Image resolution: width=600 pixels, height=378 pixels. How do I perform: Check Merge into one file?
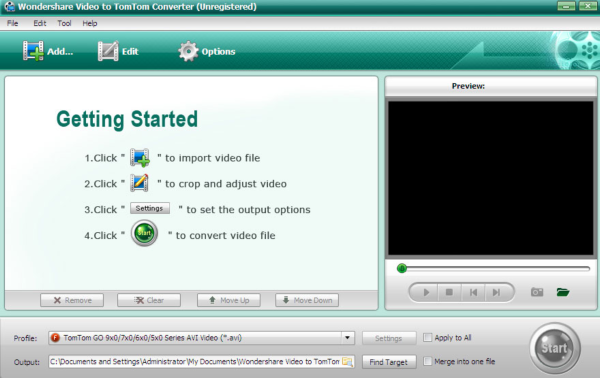(427, 361)
